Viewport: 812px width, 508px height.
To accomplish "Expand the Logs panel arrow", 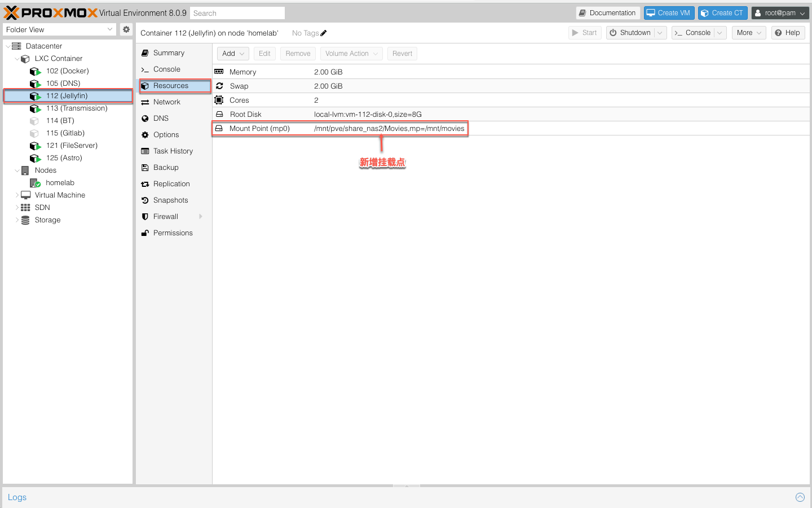I will pos(800,497).
